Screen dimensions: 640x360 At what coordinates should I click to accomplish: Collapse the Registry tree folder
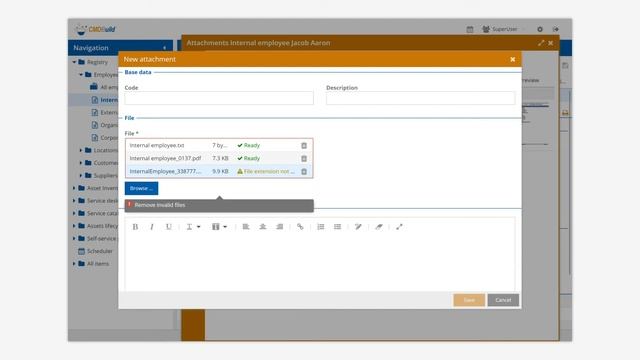(74, 62)
